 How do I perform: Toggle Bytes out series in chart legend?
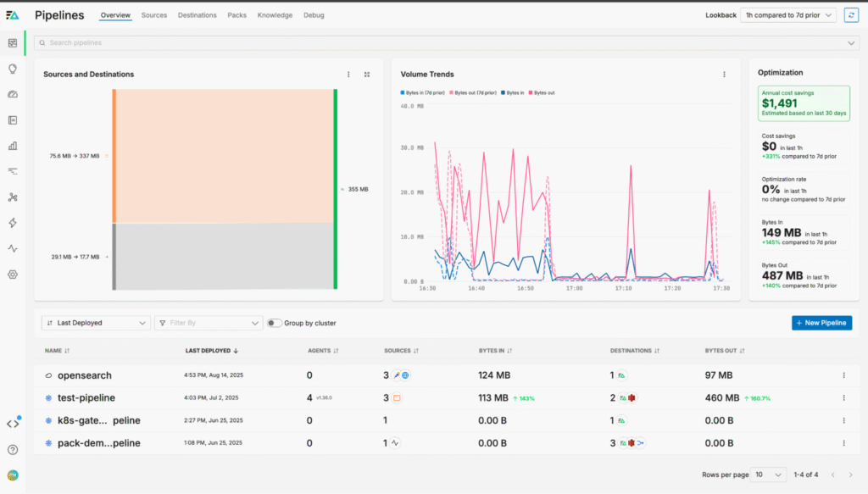click(542, 92)
